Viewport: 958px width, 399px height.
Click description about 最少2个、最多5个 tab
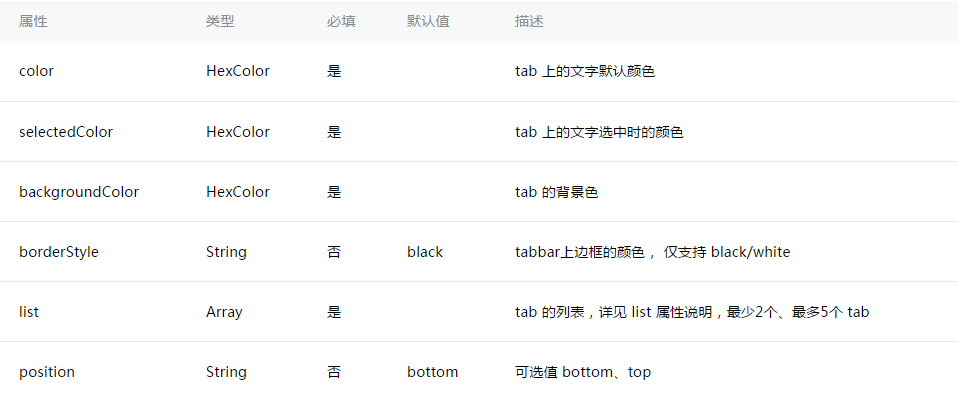[x=692, y=312]
